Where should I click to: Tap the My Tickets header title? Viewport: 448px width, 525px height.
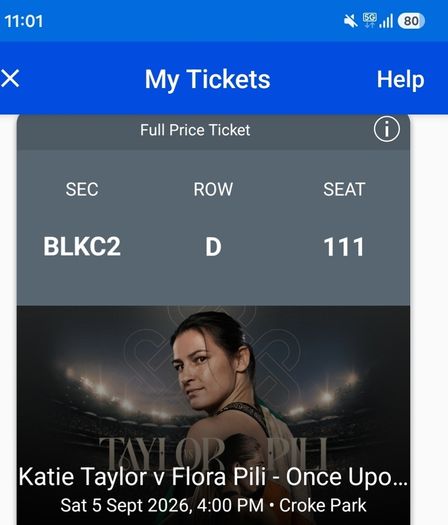pyautogui.click(x=207, y=80)
